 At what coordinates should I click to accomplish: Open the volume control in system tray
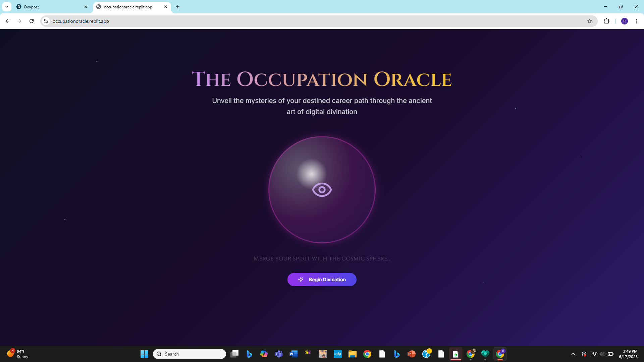(602, 354)
